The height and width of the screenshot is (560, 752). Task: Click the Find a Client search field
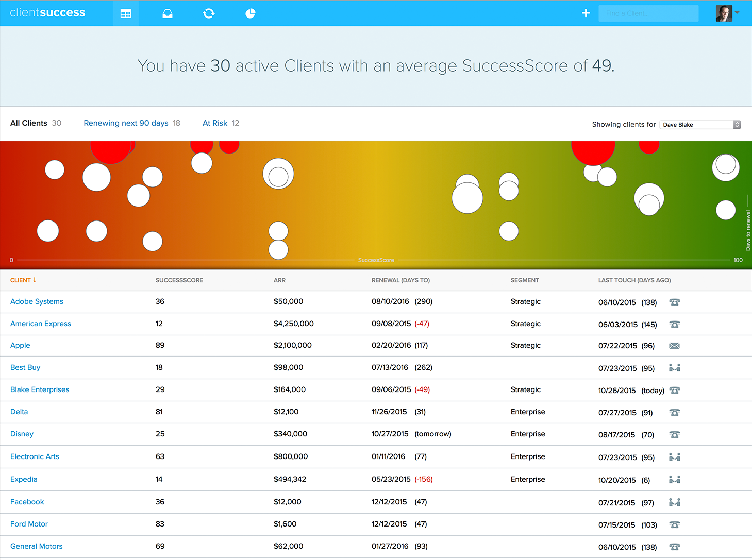648,13
